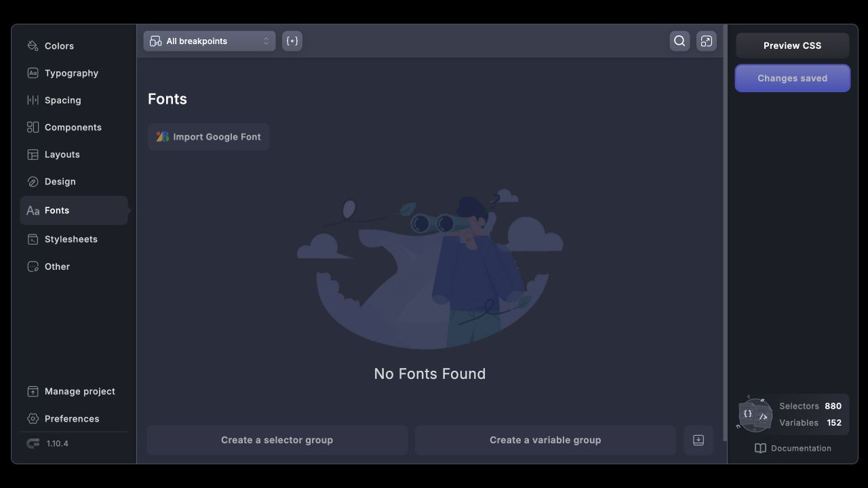Click the Layouts grid icon

click(33, 155)
